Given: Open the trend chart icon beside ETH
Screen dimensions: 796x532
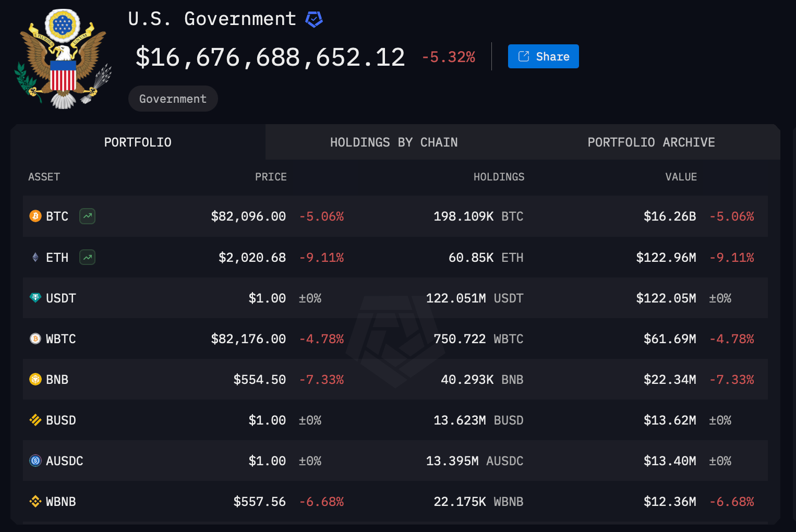Looking at the screenshot, I should pos(87,257).
